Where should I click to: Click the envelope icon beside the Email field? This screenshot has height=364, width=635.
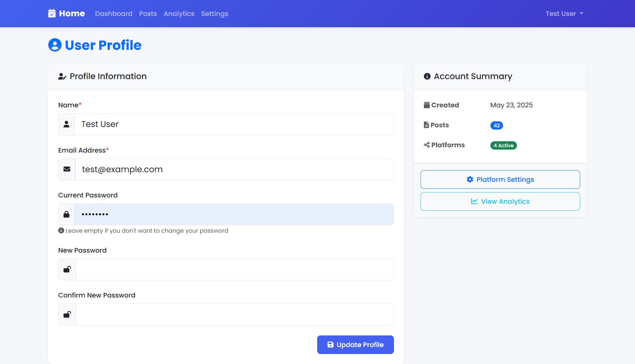tap(66, 169)
